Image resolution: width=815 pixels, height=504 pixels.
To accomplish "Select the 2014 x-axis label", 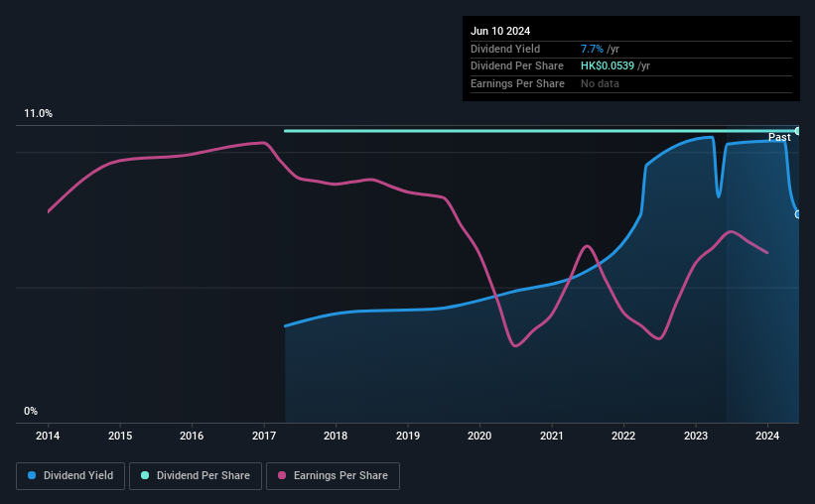I will tap(48, 436).
